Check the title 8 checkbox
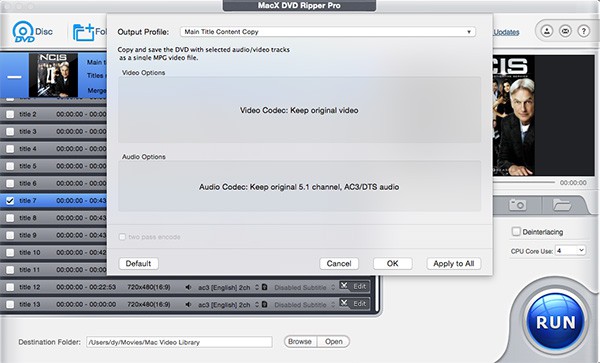Viewport: 600px width, 363px height. 10,218
